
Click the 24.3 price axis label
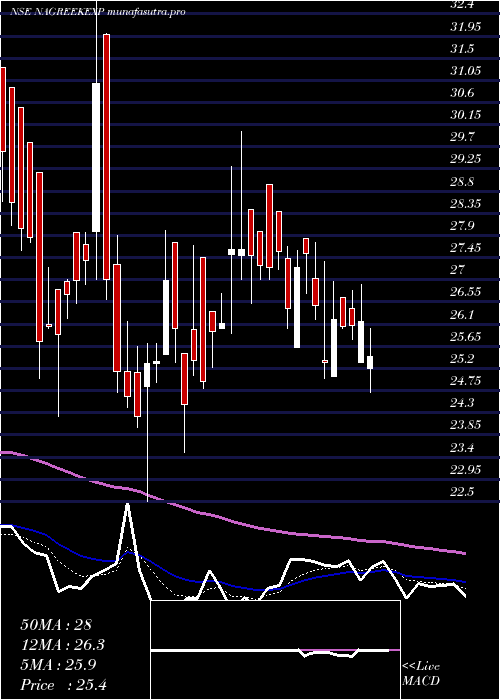[462, 403]
